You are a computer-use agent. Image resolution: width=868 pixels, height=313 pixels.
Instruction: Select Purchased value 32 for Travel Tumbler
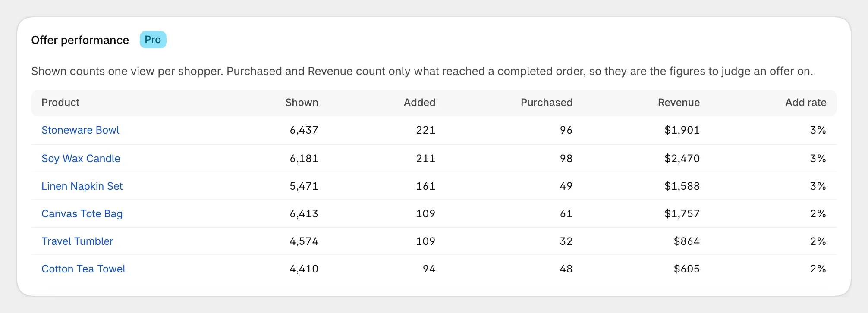click(566, 241)
